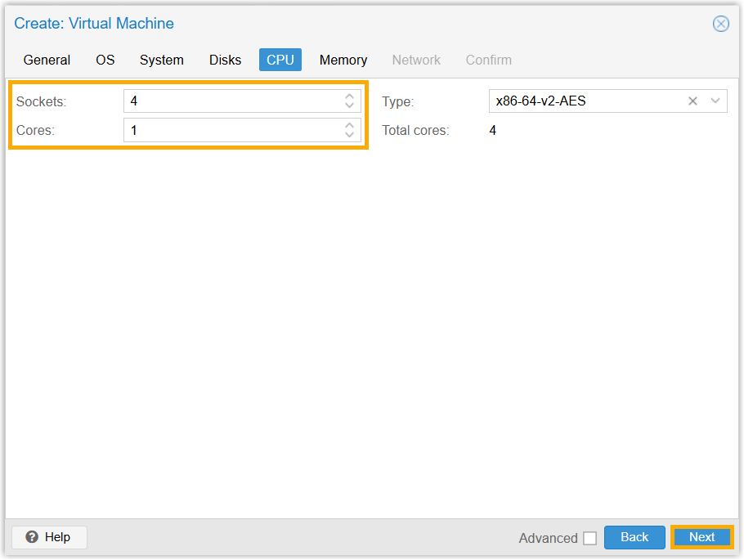Open Help documentation
Image resolution: width=744 pixels, height=560 pixels.
tap(49, 537)
